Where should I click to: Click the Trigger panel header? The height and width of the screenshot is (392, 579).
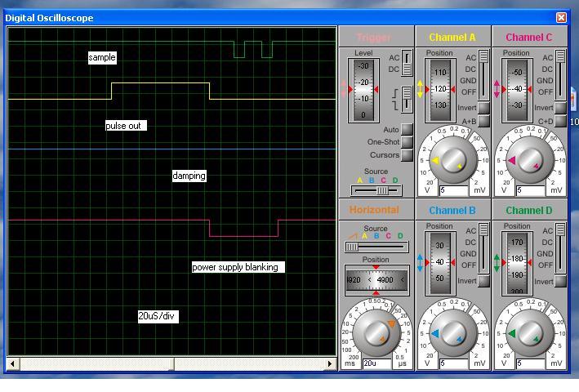pos(376,37)
